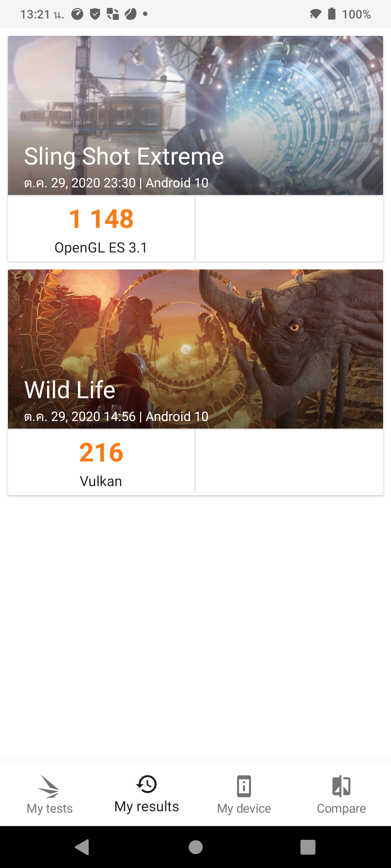The image size is (391, 868).
Task: Open the Wild Life result image
Action: [x=195, y=349]
